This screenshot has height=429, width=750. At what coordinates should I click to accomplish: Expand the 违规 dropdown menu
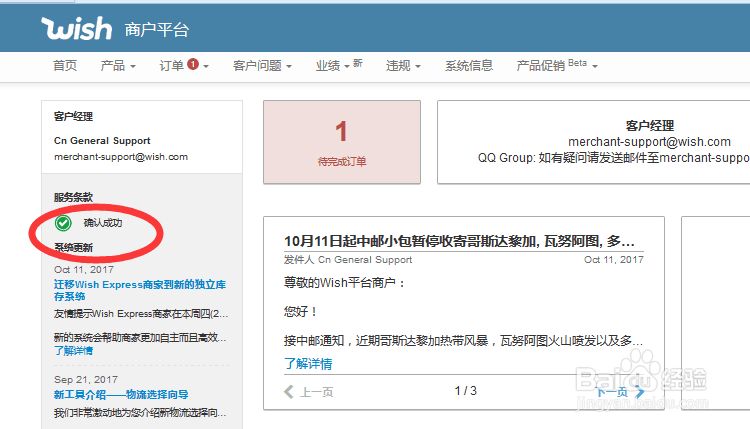coord(403,66)
